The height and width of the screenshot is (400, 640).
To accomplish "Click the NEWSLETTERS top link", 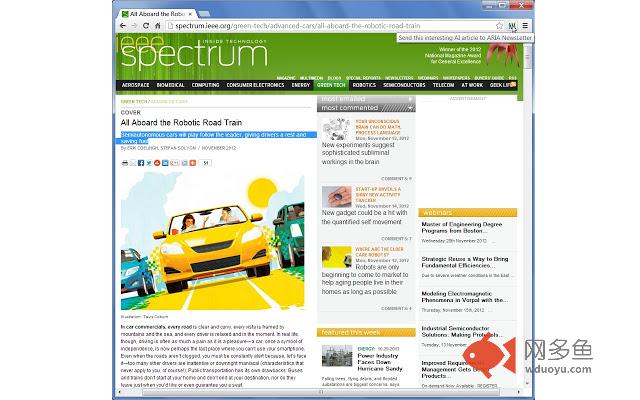I will click(399, 78).
